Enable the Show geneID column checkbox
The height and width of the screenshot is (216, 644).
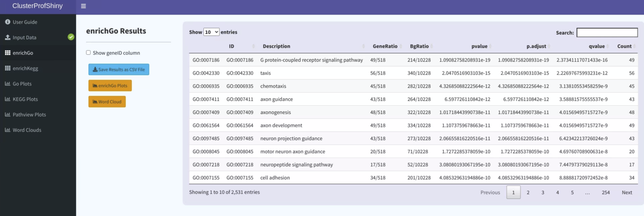89,53
